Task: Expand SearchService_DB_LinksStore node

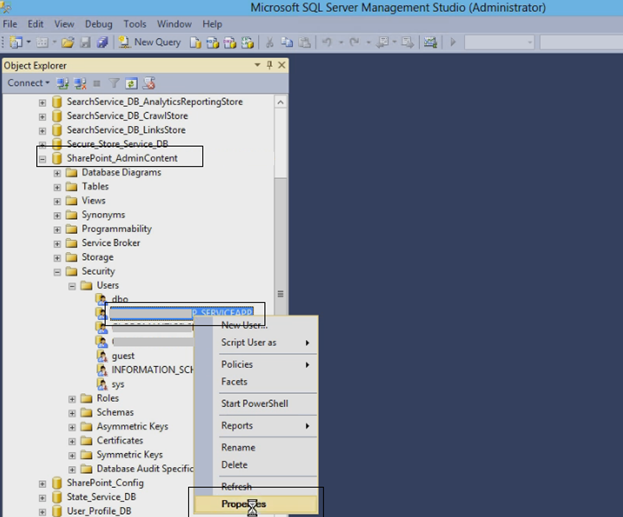Action: pos(42,131)
